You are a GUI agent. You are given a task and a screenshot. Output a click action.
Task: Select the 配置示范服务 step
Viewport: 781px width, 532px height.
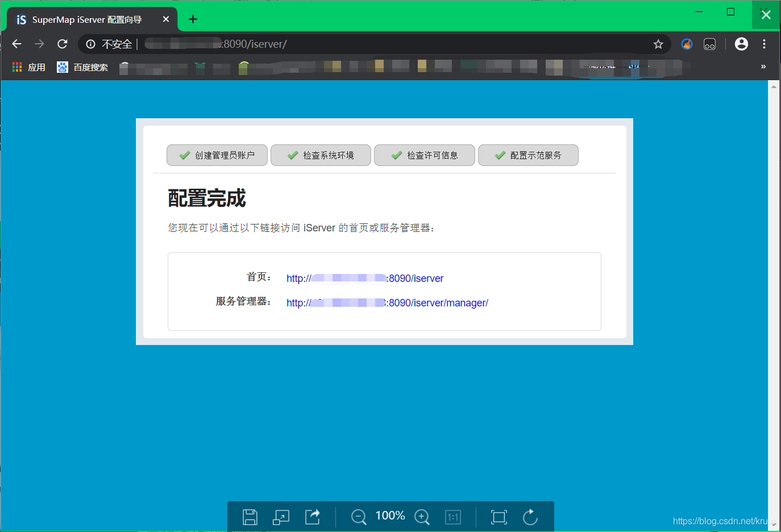(x=528, y=155)
